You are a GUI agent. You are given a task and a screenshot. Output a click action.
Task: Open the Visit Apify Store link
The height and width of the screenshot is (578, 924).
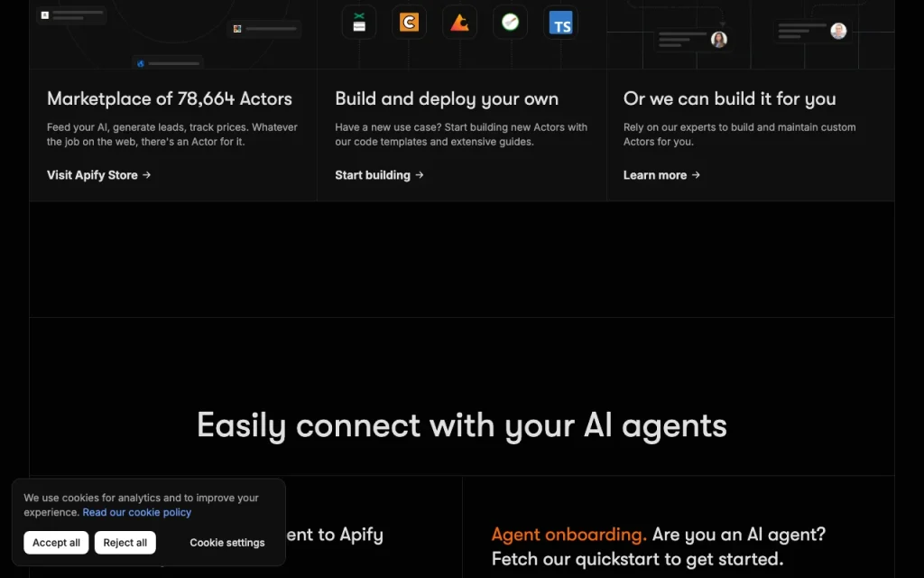click(x=99, y=175)
